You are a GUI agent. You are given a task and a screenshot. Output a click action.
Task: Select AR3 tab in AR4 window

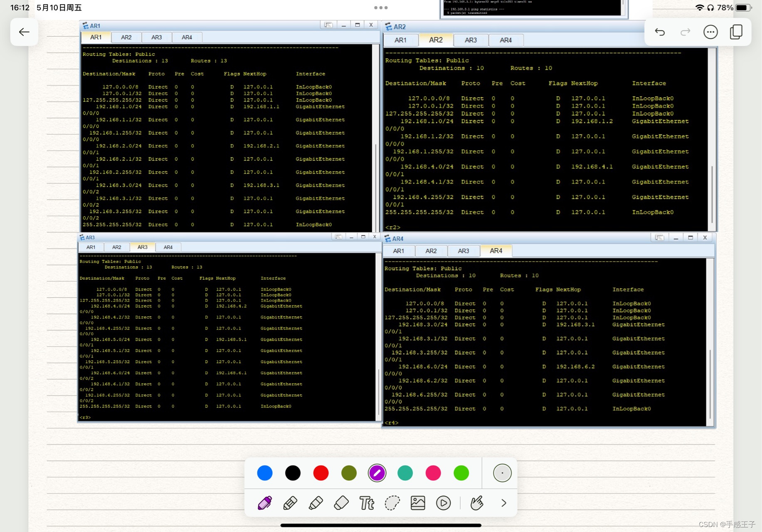[464, 251]
